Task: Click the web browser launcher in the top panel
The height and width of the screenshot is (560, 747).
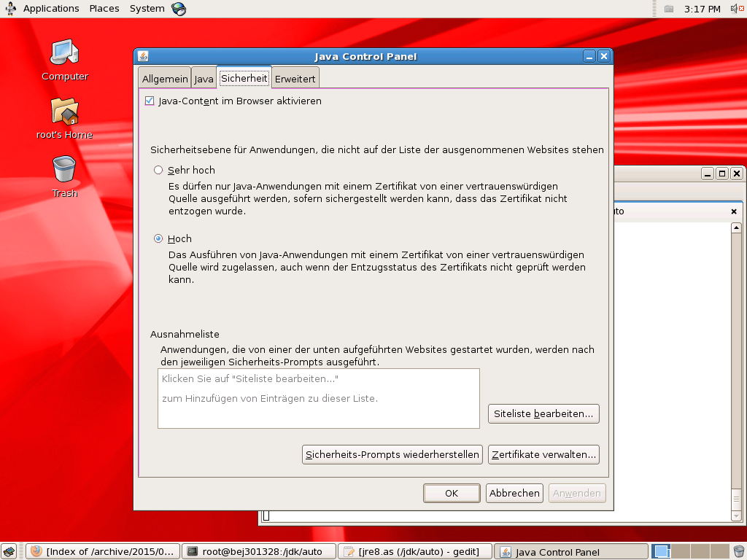Action: click(179, 9)
